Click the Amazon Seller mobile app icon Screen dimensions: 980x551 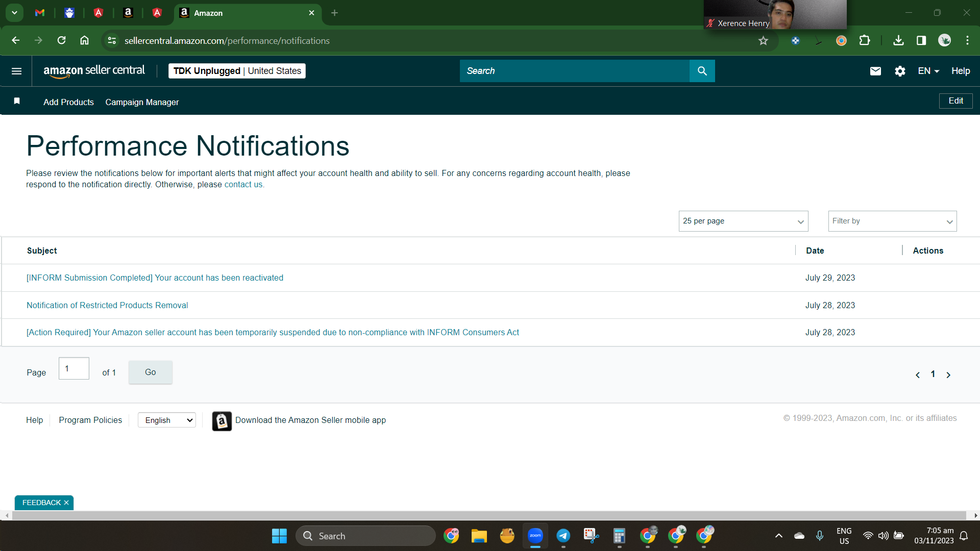tap(222, 421)
